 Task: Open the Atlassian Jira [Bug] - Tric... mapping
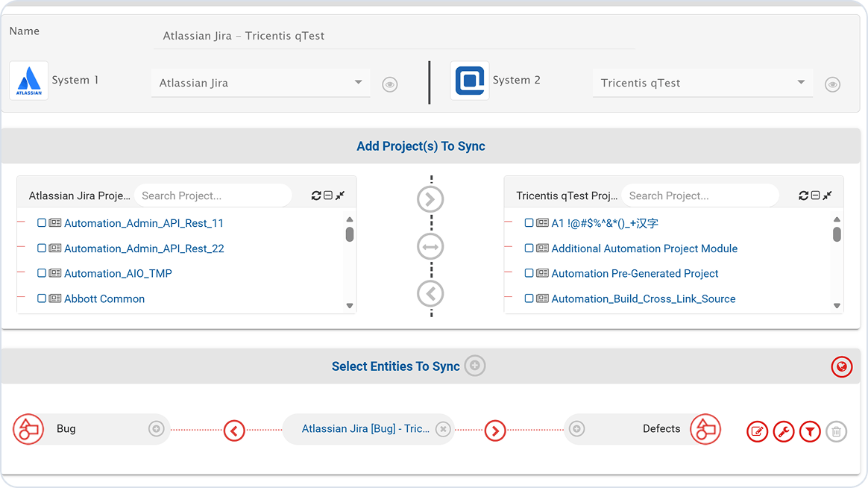[x=365, y=429]
